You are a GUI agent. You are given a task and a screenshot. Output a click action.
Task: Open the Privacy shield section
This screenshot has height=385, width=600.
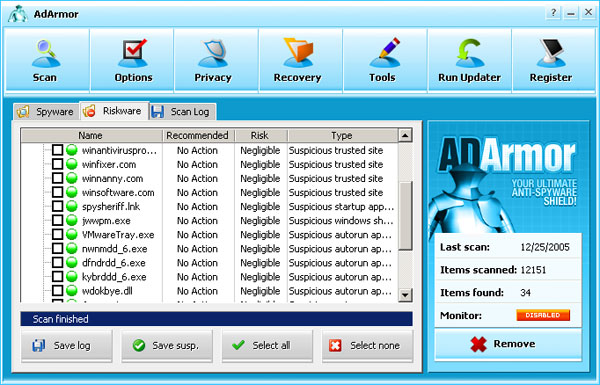pyautogui.click(x=216, y=60)
